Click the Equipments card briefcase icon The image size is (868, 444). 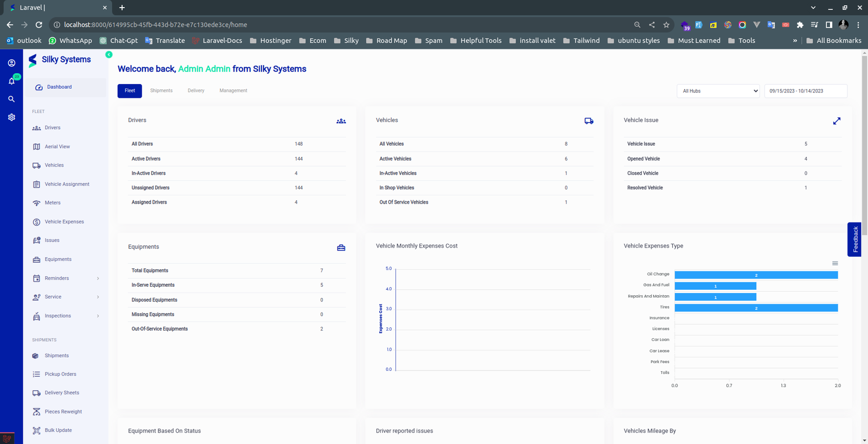coord(341,248)
